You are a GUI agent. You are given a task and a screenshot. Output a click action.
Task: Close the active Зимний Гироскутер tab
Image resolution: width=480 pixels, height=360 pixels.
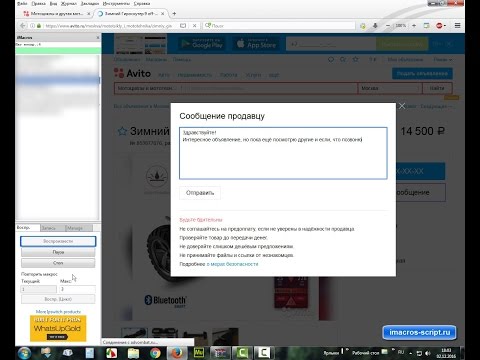pyautogui.click(x=163, y=14)
